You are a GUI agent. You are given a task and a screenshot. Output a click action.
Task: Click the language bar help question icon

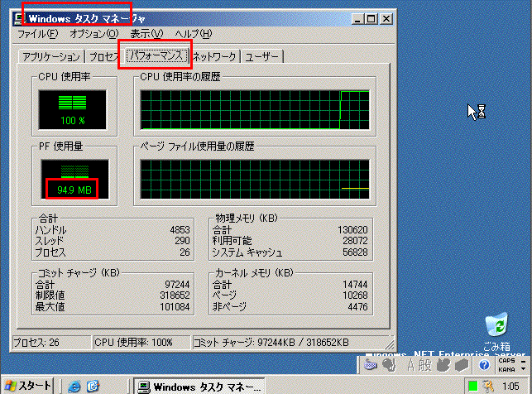(484, 364)
